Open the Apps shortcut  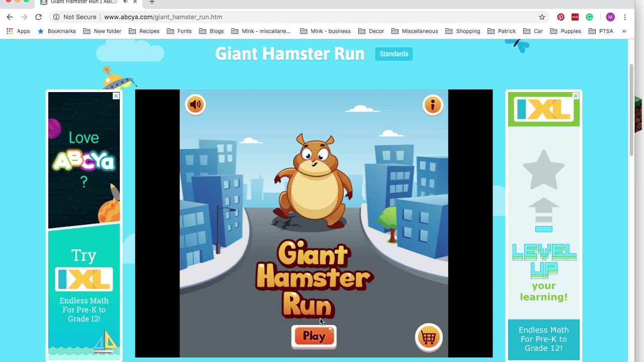point(18,31)
